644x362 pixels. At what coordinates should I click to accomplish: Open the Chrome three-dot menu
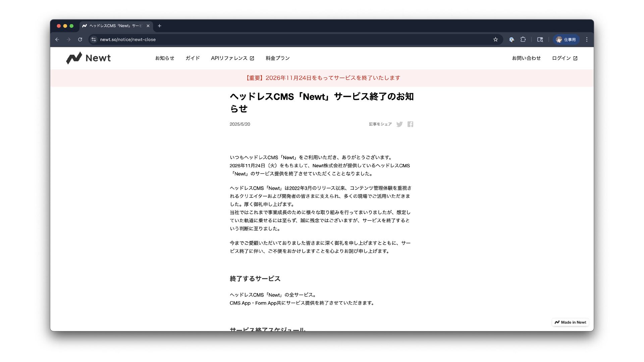(x=587, y=40)
